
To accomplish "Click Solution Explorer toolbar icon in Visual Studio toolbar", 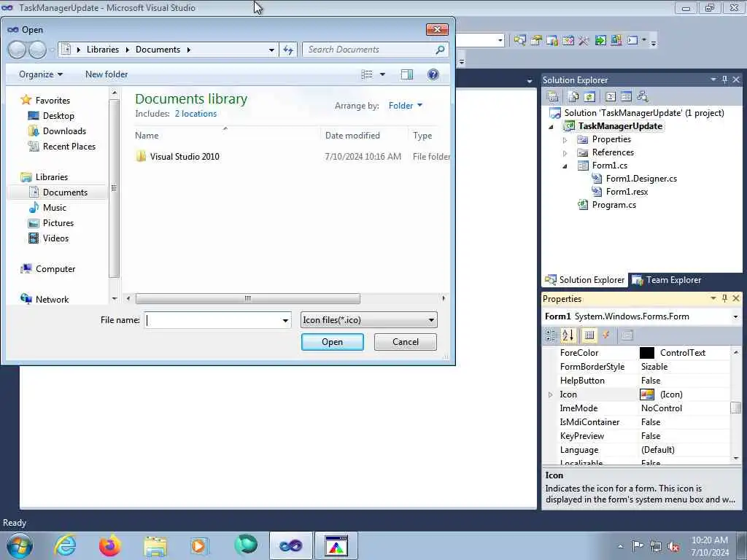I will click(x=519, y=41).
